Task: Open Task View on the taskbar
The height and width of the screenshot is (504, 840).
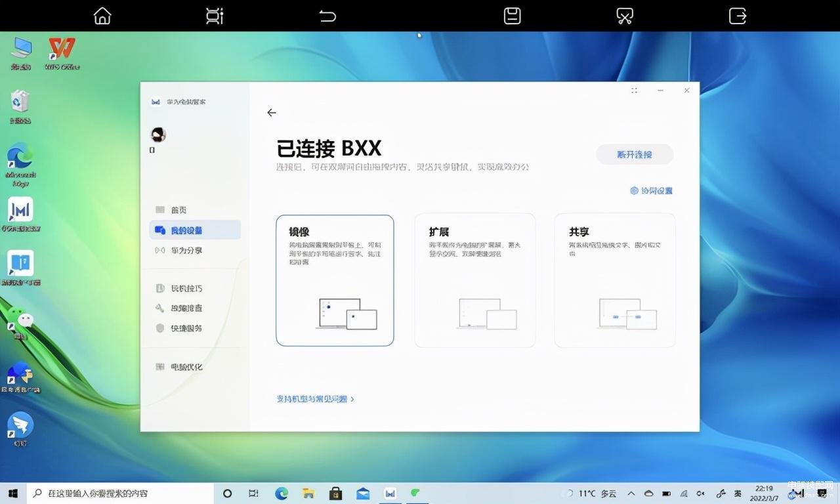Action: click(254, 493)
